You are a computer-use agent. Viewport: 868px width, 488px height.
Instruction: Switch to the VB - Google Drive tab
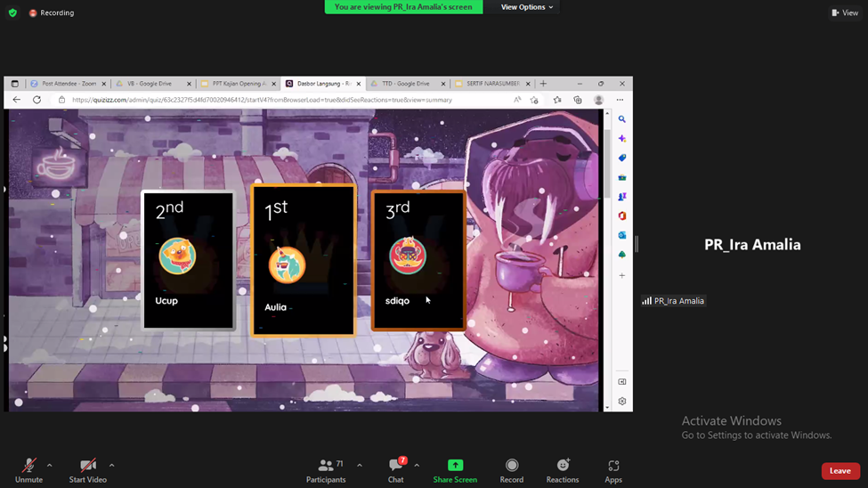149,84
